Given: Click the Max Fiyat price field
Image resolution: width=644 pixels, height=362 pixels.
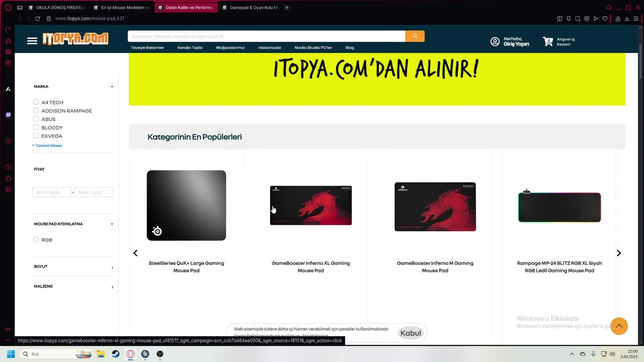Looking at the screenshot, I should pos(94,192).
